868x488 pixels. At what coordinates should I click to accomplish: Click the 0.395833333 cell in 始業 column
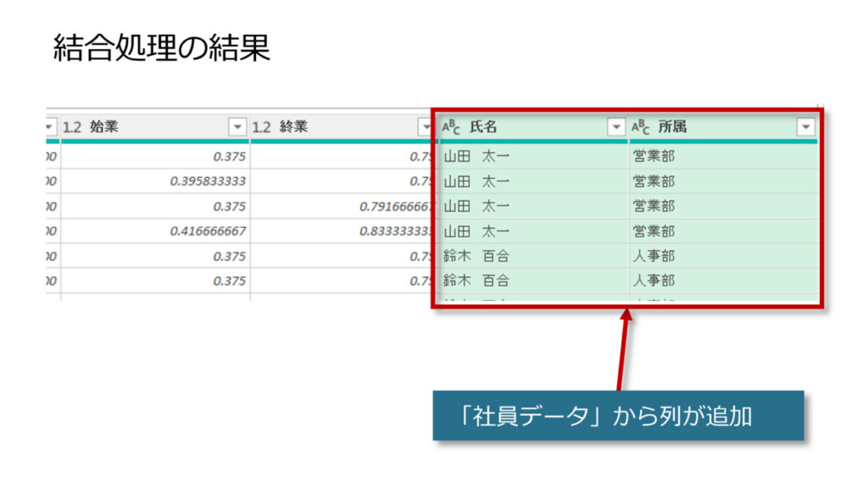pos(208,181)
